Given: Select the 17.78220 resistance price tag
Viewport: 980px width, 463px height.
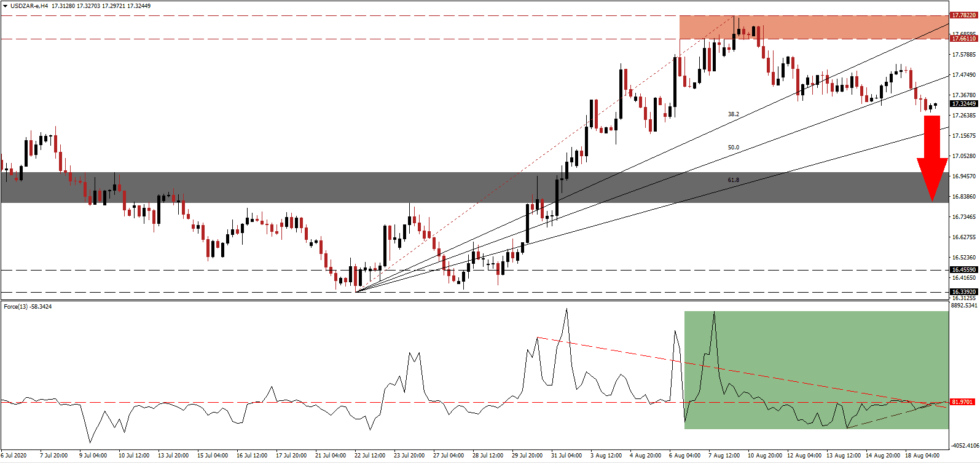Looking at the screenshot, I should click(x=963, y=15).
